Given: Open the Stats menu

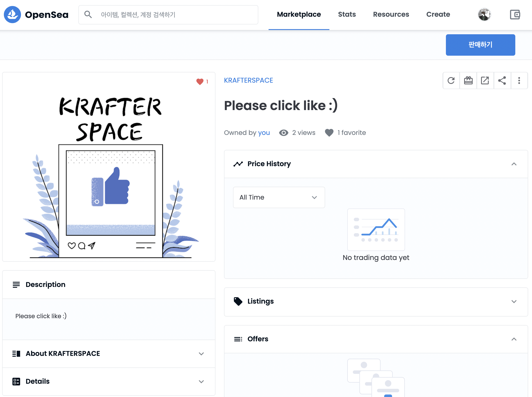Looking at the screenshot, I should (347, 15).
